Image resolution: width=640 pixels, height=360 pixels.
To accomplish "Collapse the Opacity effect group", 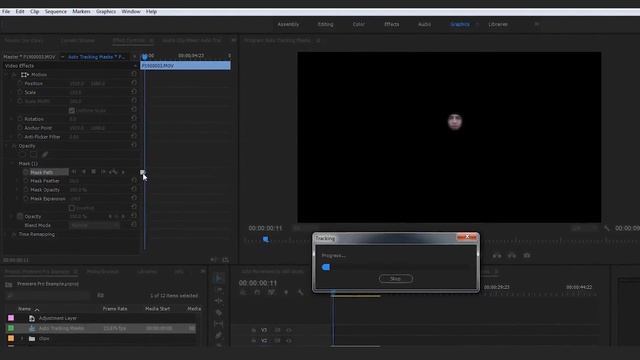I will [6, 146].
